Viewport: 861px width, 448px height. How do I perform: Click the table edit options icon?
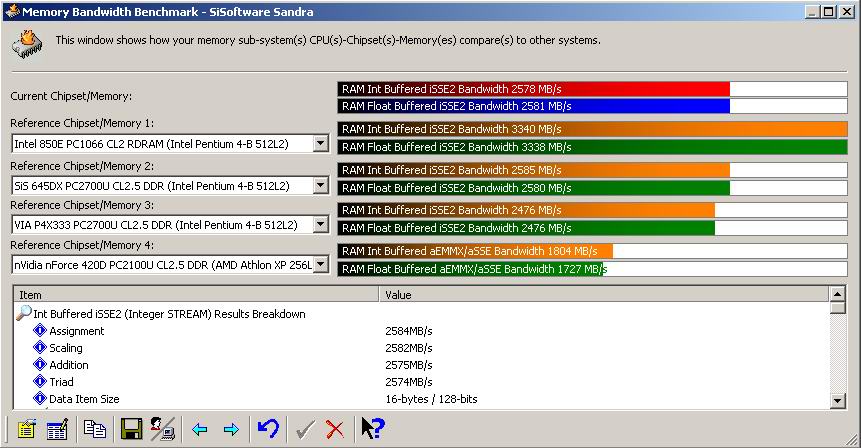(x=57, y=429)
